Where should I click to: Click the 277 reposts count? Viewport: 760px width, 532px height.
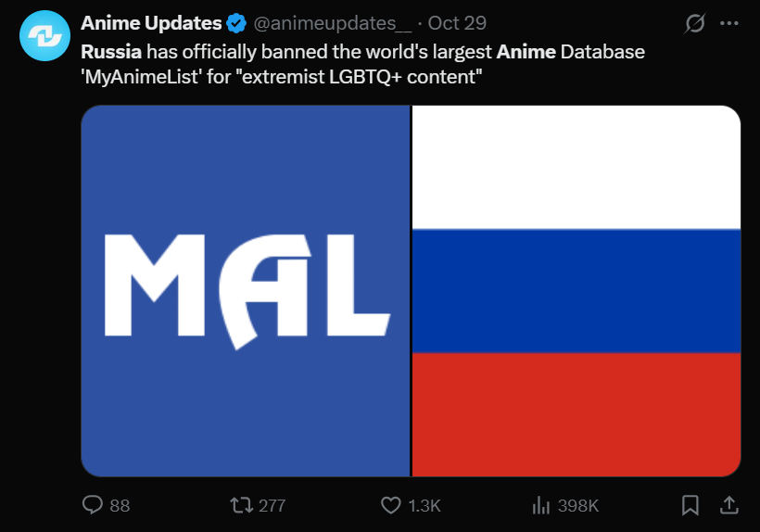point(272,506)
